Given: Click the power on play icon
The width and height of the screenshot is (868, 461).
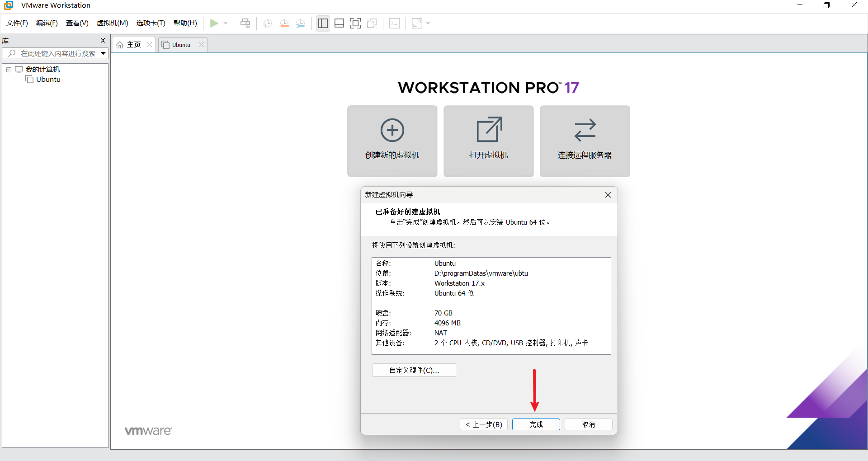Looking at the screenshot, I should [214, 24].
